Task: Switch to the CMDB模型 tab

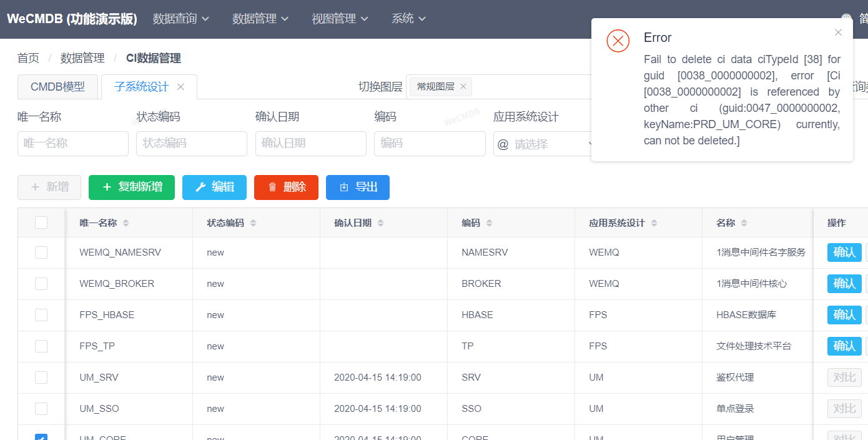Action: (57, 87)
